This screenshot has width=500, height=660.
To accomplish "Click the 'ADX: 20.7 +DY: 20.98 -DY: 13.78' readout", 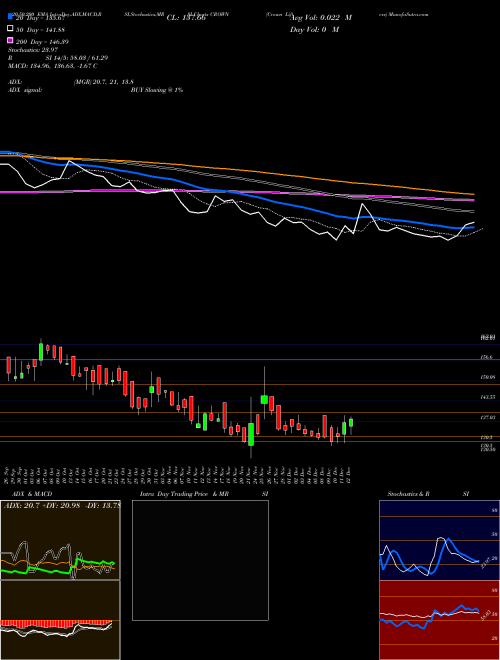I will [x=62, y=505].
